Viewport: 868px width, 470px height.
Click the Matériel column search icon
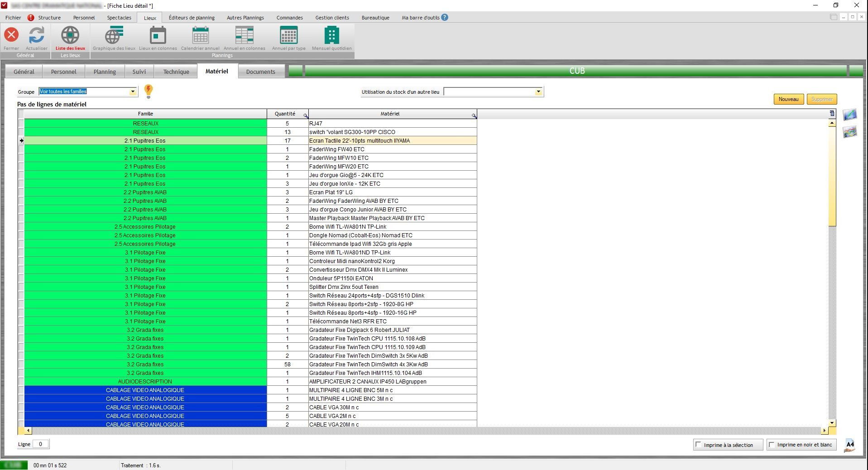[474, 116]
